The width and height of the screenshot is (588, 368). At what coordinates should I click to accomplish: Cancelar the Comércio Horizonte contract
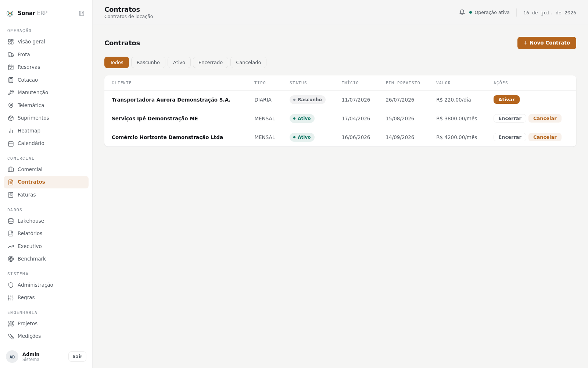coord(545,137)
